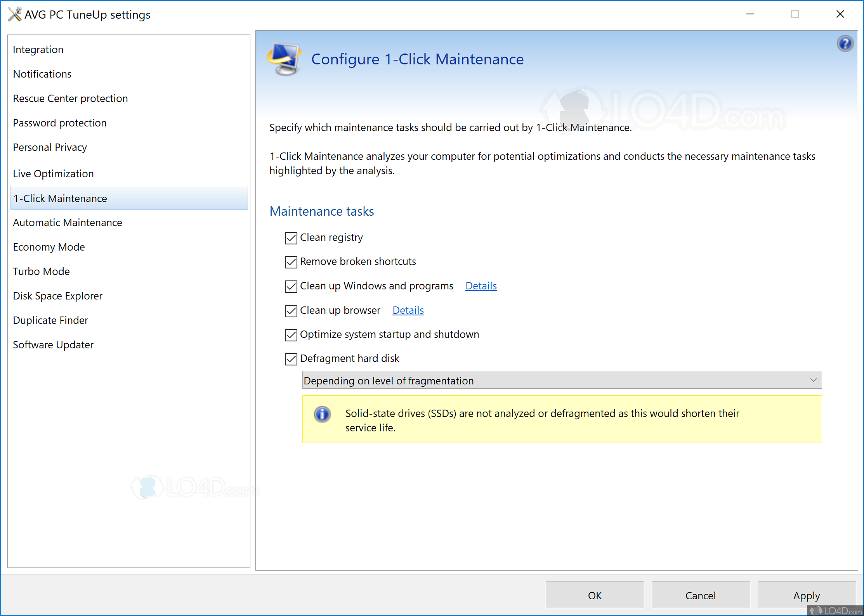Click Cancel to discard changes

tap(700, 595)
